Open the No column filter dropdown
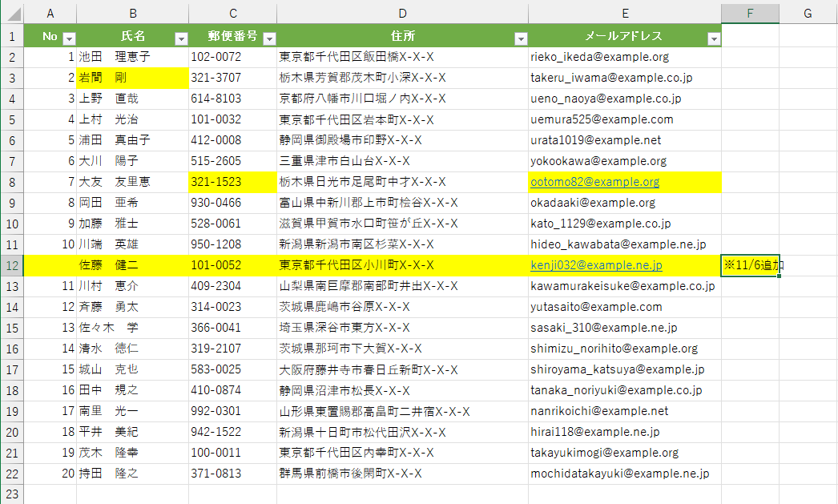 (69, 38)
